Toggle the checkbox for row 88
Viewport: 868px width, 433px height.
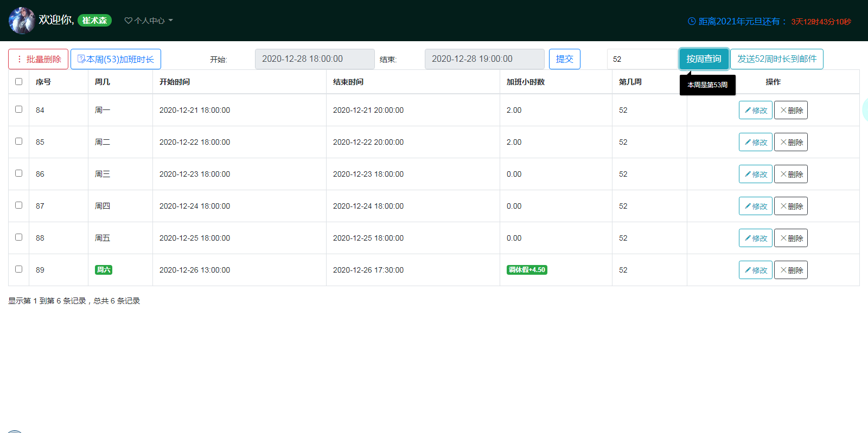19,237
